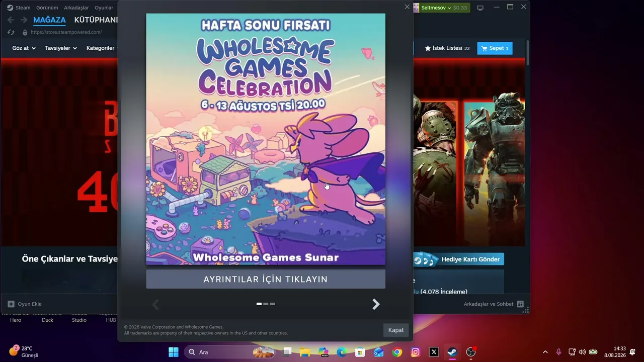The image size is (644, 362).
Task: Go forward with the Steam forward arrow
Action: 24,20
